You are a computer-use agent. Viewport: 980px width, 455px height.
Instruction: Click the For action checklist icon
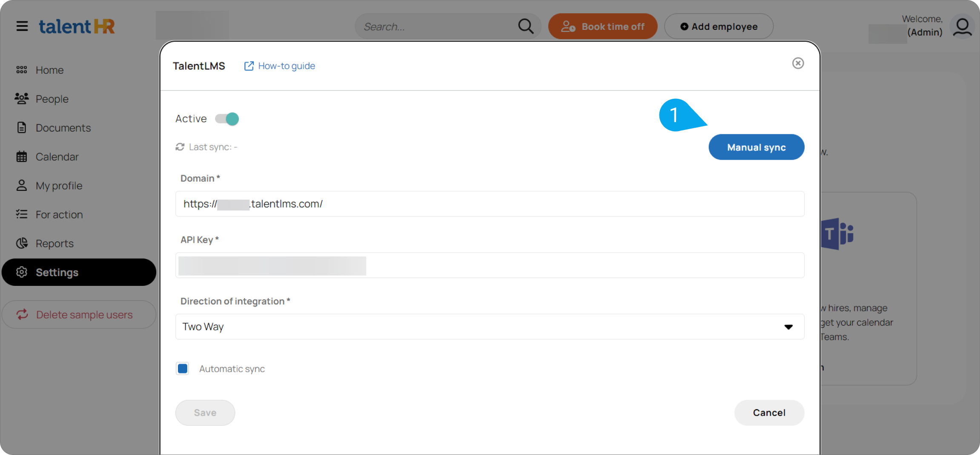click(22, 214)
